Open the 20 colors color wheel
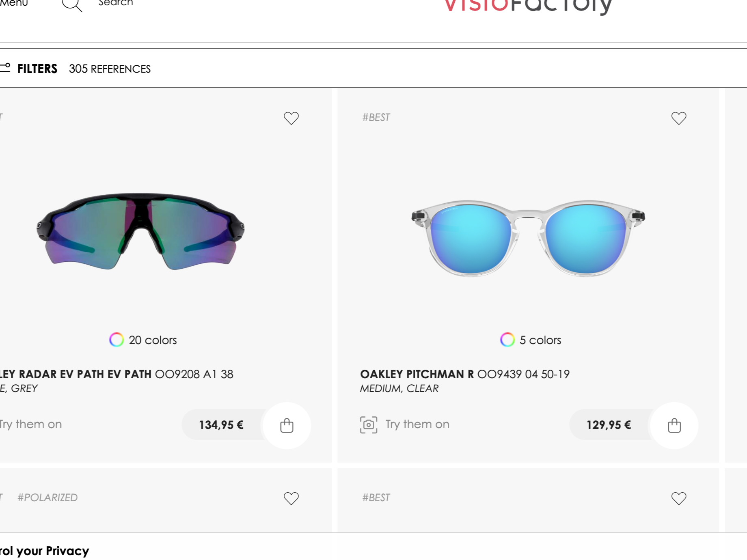747x560 pixels. (117, 340)
